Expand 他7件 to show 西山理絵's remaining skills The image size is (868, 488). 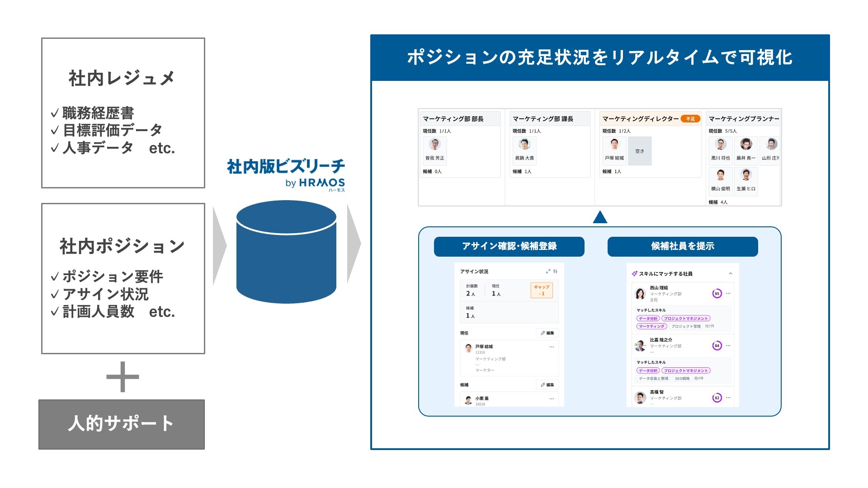(x=710, y=326)
